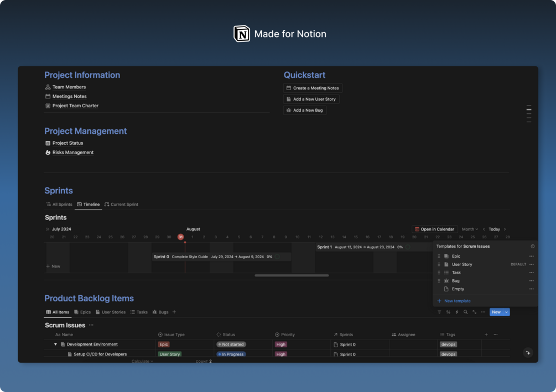The image size is (556, 392).
Task: Open options for Bug template
Action: click(531, 281)
